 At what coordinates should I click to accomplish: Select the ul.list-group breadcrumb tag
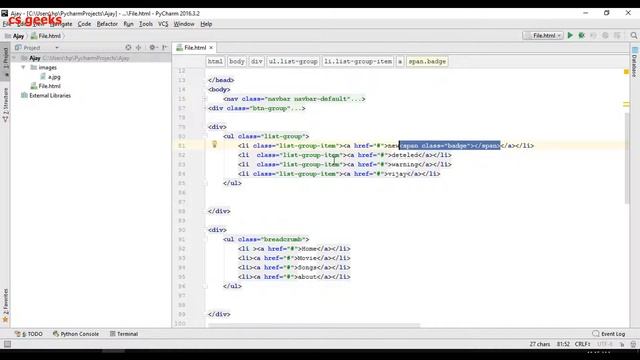[293, 62]
